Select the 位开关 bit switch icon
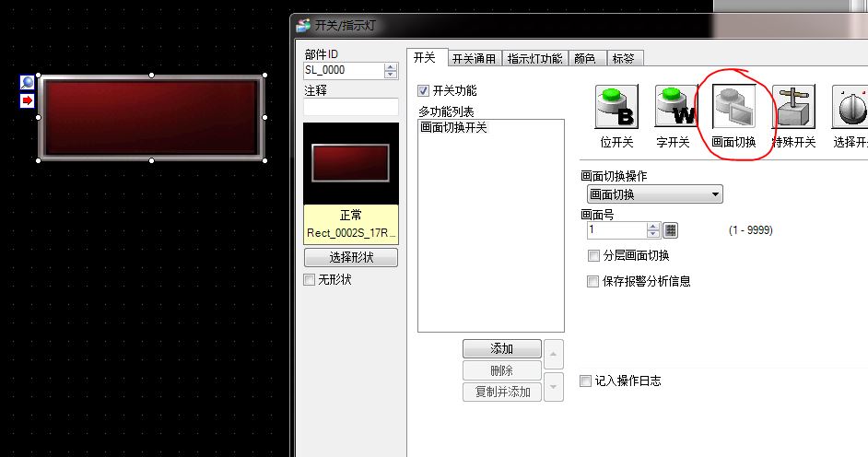The height and width of the screenshot is (457, 868). 617,107
